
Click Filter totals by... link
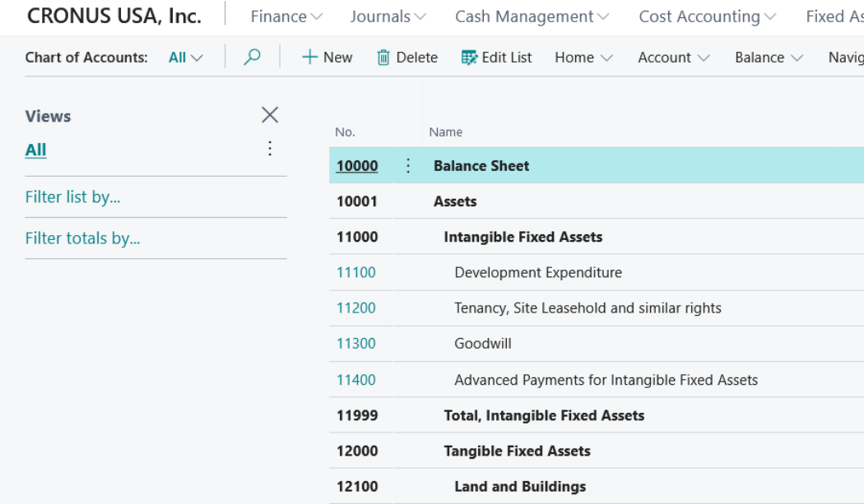tap(82, 238)
